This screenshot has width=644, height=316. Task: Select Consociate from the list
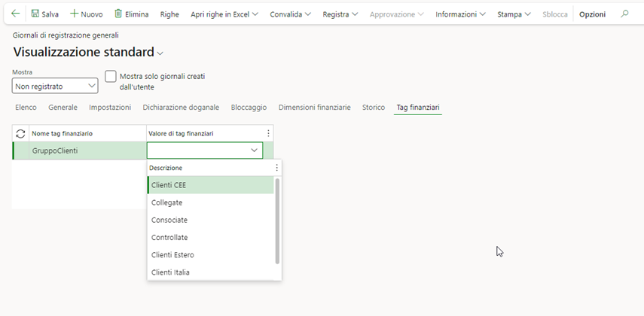point(210,220)
